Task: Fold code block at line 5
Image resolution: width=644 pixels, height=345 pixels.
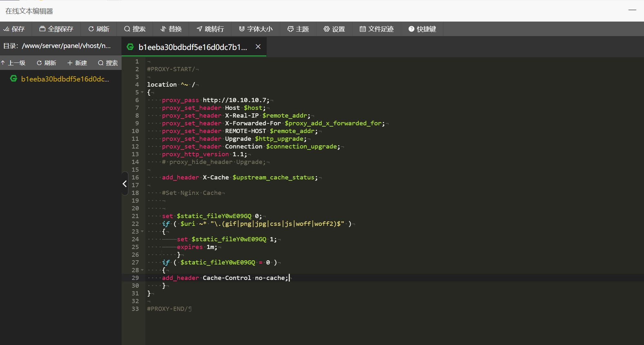Action: coord(142,92)
